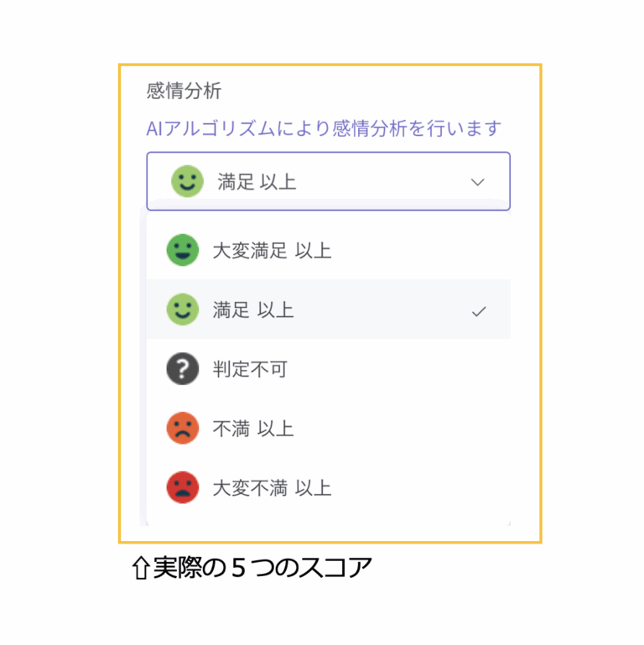Click the dark green very satisfied face icon

click(182, 250)
